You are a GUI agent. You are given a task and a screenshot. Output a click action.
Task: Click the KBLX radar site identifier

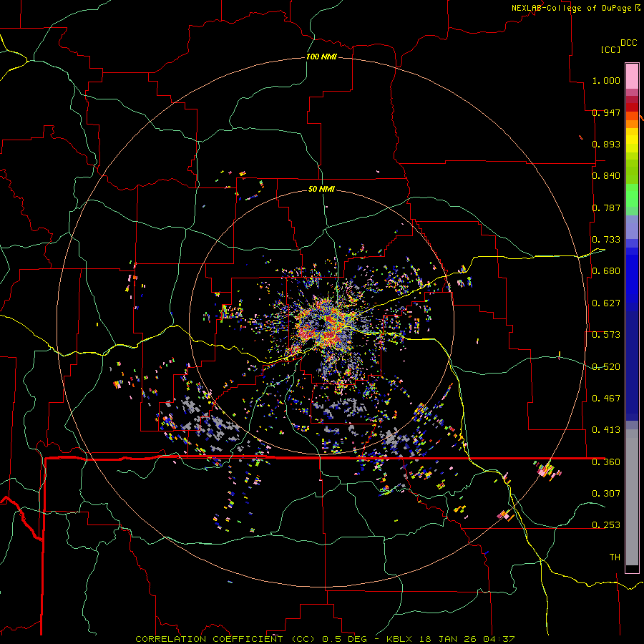401,639
